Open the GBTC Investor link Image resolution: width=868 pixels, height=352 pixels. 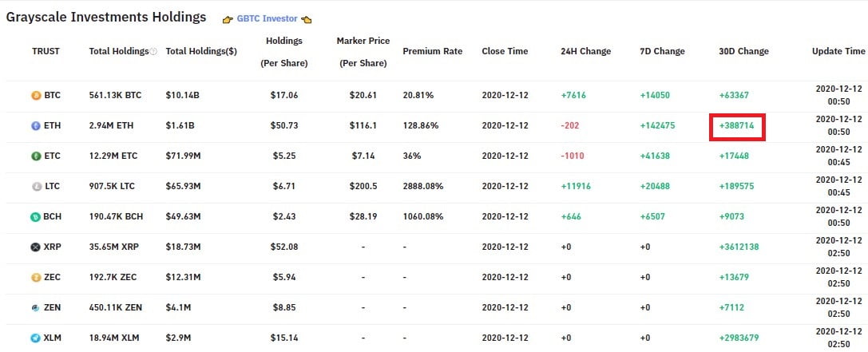pos(267,18)
